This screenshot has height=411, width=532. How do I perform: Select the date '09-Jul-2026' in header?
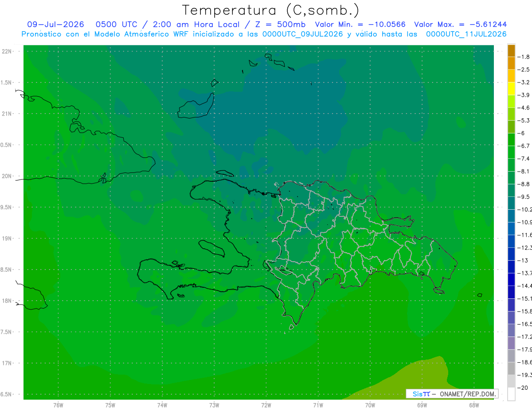pyautogui.click(x=55, y=24)
